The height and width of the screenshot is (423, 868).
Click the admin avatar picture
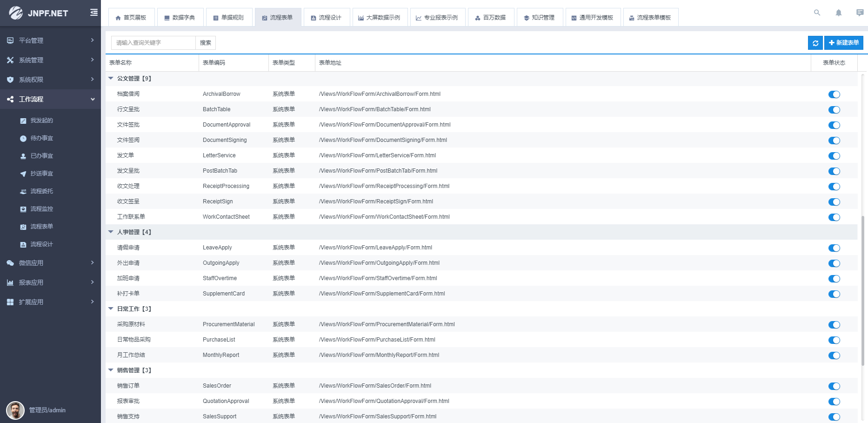pyautogui.click(x=15, y=410)
